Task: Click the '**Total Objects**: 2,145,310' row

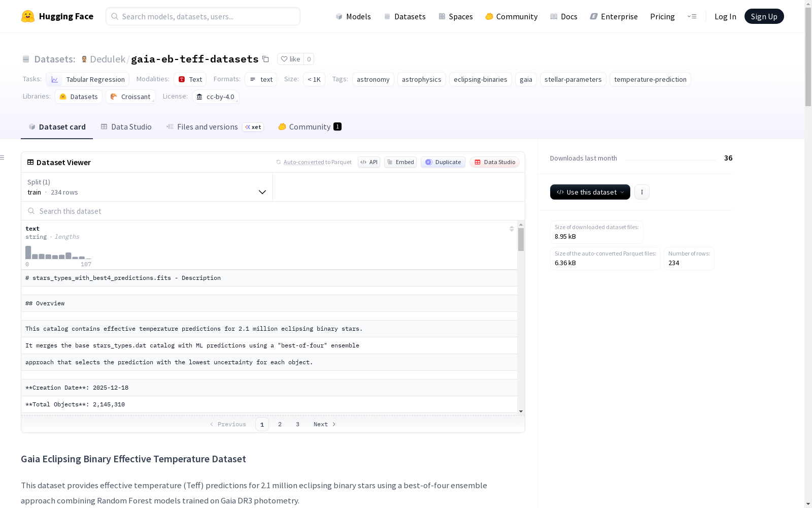Action: pyautogui.click(x=269, y=404)
